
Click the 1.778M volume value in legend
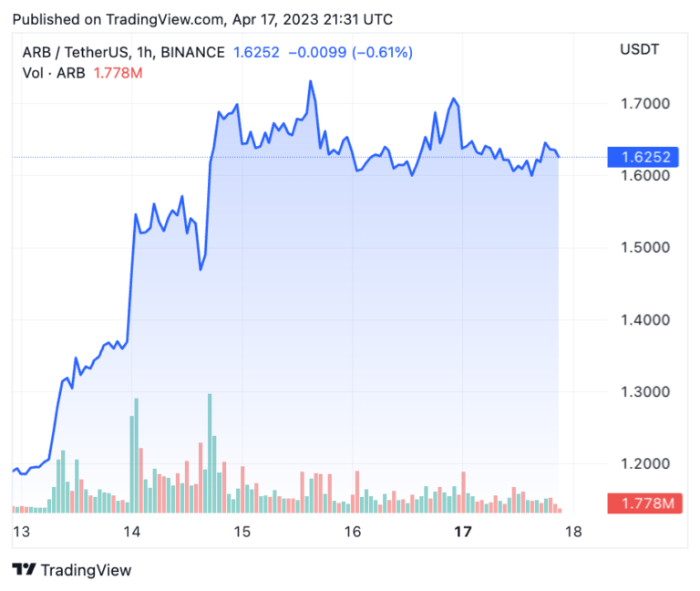pyautogui.click(x=118, y=73)
